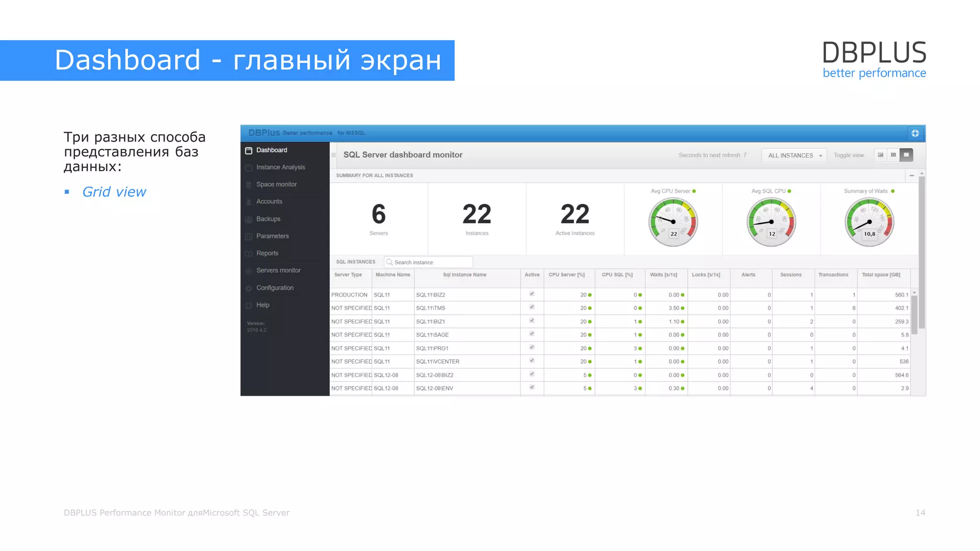Toggle Active checkbox for SQL11\SAGE
This screenshot has width=980, height=551.
tap(532, 334)
